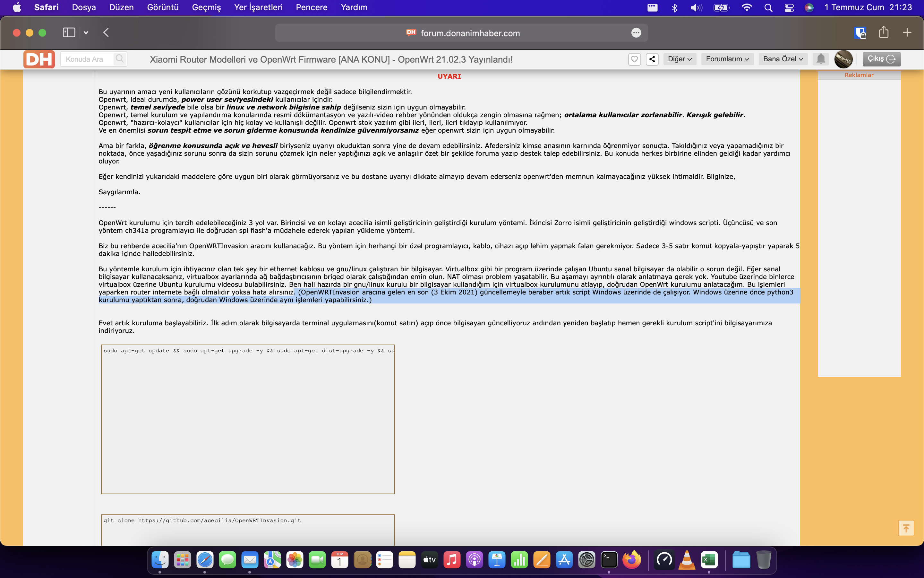Expand the sidebar tab group chevron
The image size is (924, 578).
point(86,32)
